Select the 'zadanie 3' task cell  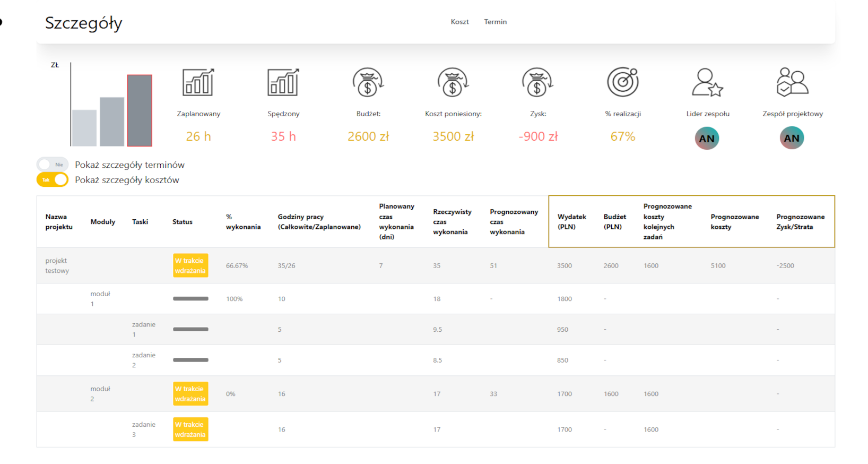[x=144, y=429]
